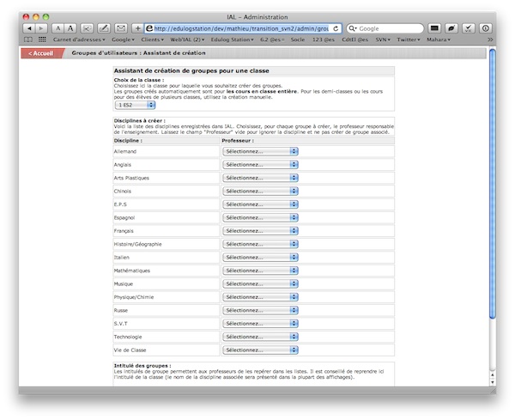Screen dimensions: 515x420
Task: Reload the page with the refresh icon
Action: point(336,28)
